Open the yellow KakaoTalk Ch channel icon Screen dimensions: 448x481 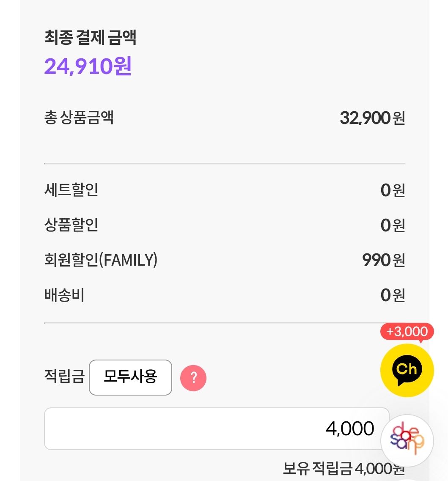pos(407,370)
